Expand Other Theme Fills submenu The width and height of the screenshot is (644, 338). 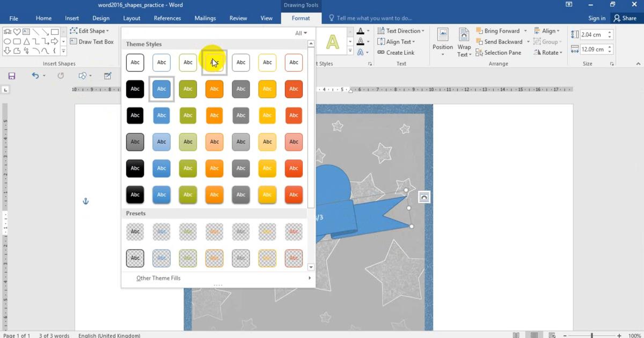[x=218, y=278]
